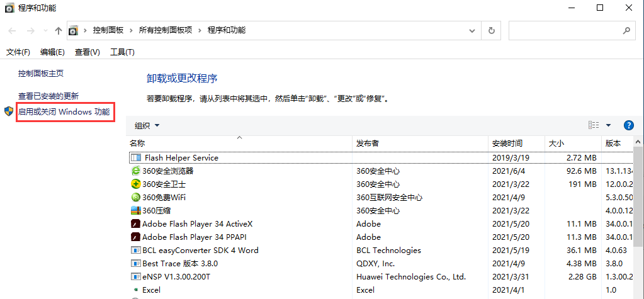Click the Flash Helper Service icon
Viewport: 644px width, 299px height.
click(x=135, y=158)
